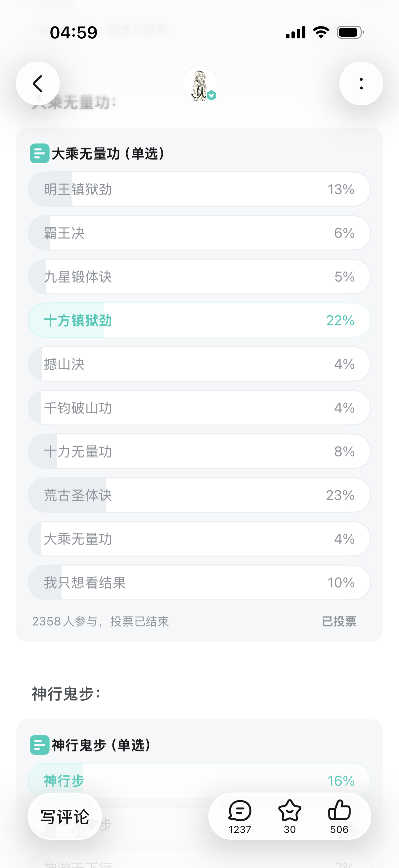
Task: Select poll option 明王镇狱劲
Action: pyautogui.click(x=199, y=189)
